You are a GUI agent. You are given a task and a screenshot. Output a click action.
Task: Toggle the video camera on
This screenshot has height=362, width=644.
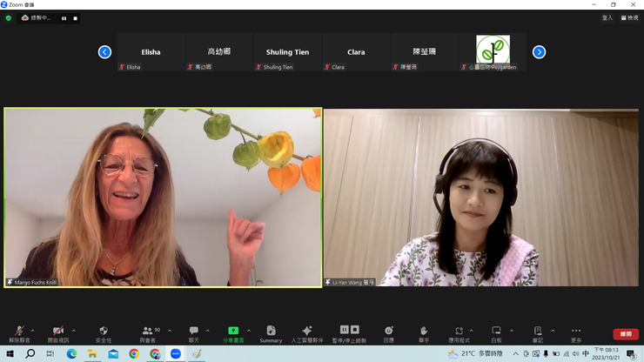click(x=57, y=332)
